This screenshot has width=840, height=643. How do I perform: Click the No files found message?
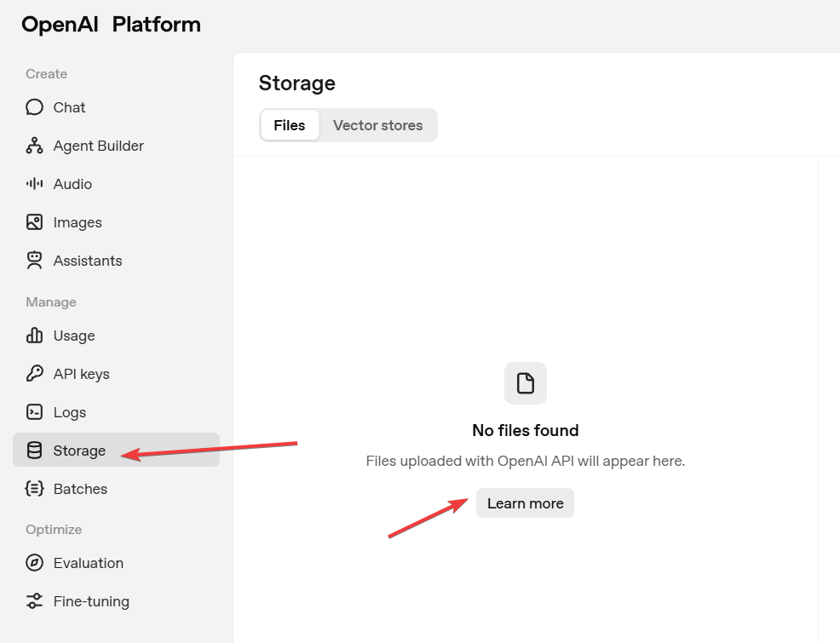click(x=526, y=430)
